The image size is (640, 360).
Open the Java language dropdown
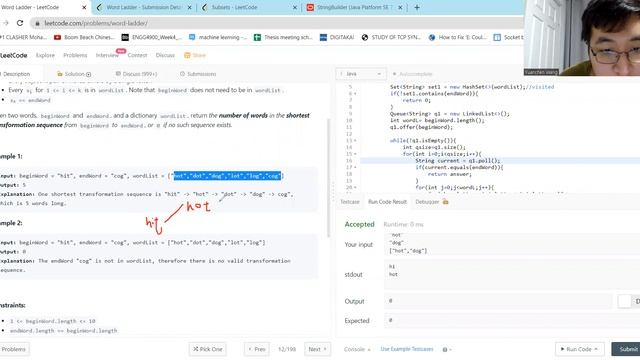(360, 74)
